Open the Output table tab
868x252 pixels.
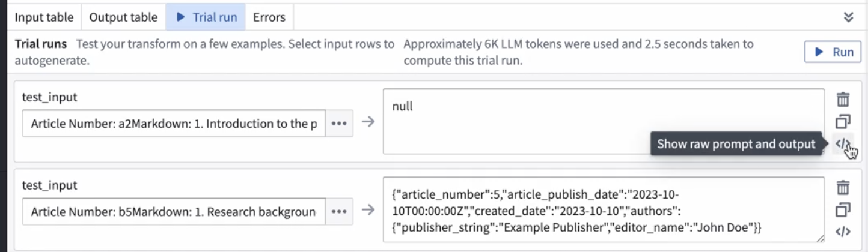point(123,17)
